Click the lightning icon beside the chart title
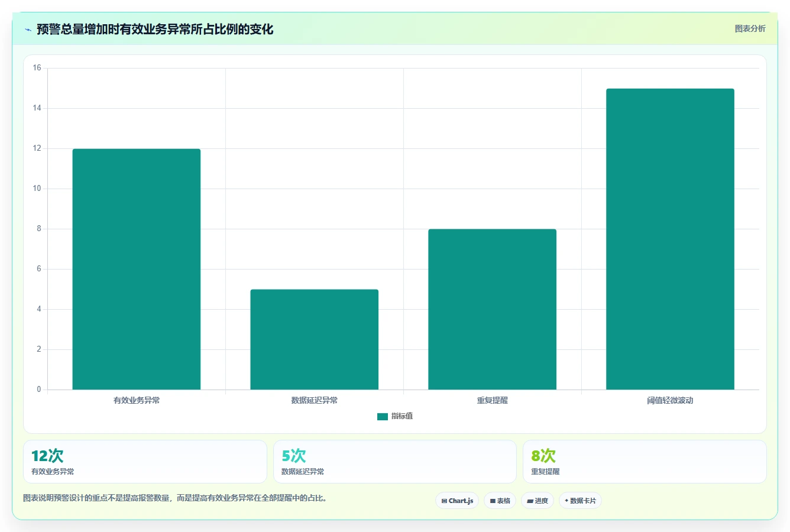This screenshot has width=790, height=532. pos(28,30)
